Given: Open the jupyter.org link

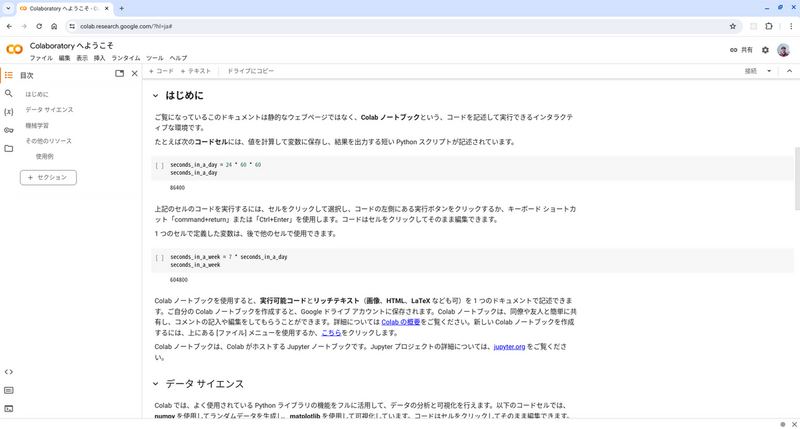Looking at the screenshot, I should pyautogui.click(x=509, y=346).
